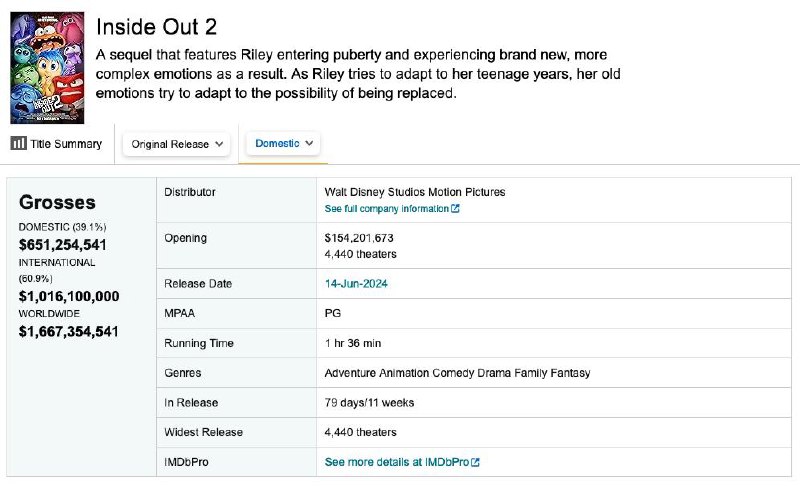Click the Inside Out 2 title heading
The image size is (800, 486).
point(157,27)
